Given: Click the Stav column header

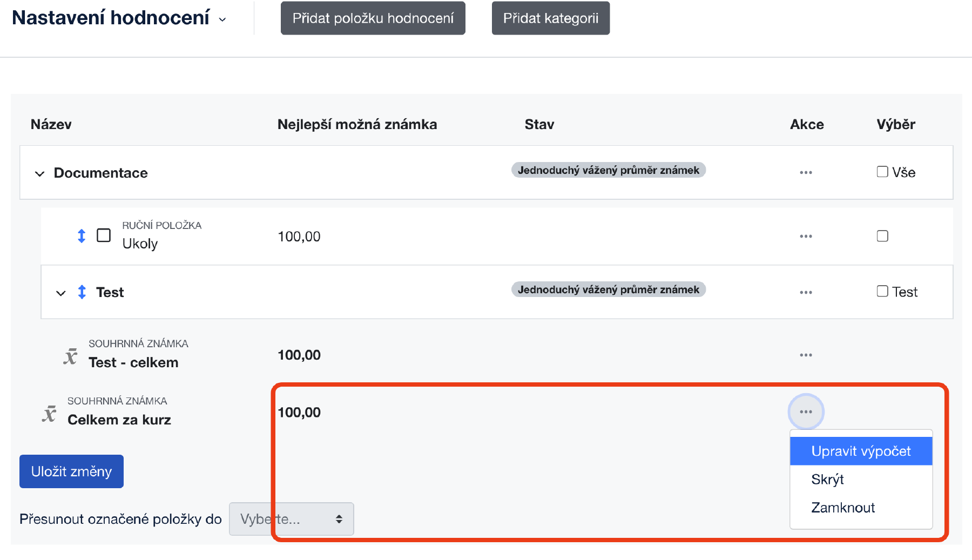Looking at the screenshot, I should click(x=539, y=125).
